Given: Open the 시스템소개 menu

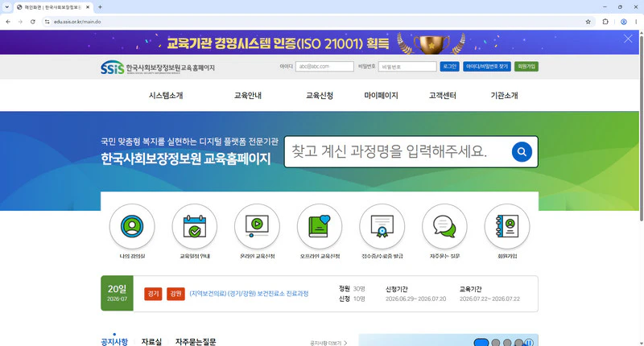Looking at the screenshot, I should click(166, 95).
